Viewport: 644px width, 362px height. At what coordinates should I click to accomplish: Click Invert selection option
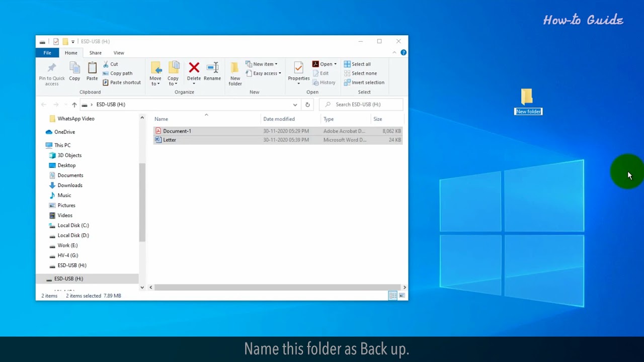click(x=364, y=82)
